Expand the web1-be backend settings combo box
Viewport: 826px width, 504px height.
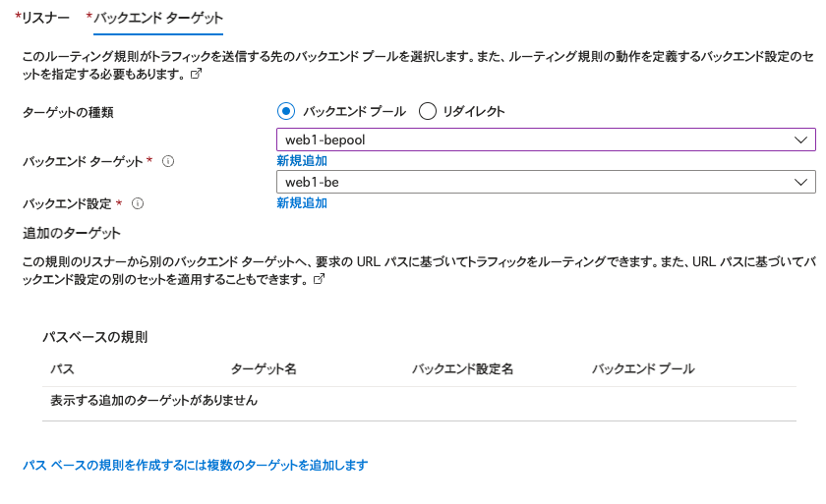pyautogui.click(x=531, y=183)
